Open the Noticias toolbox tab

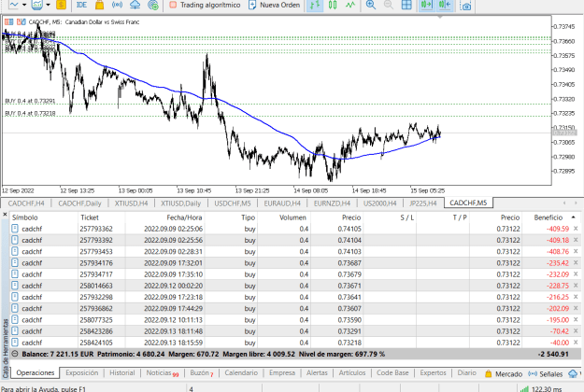pos(162,373)
